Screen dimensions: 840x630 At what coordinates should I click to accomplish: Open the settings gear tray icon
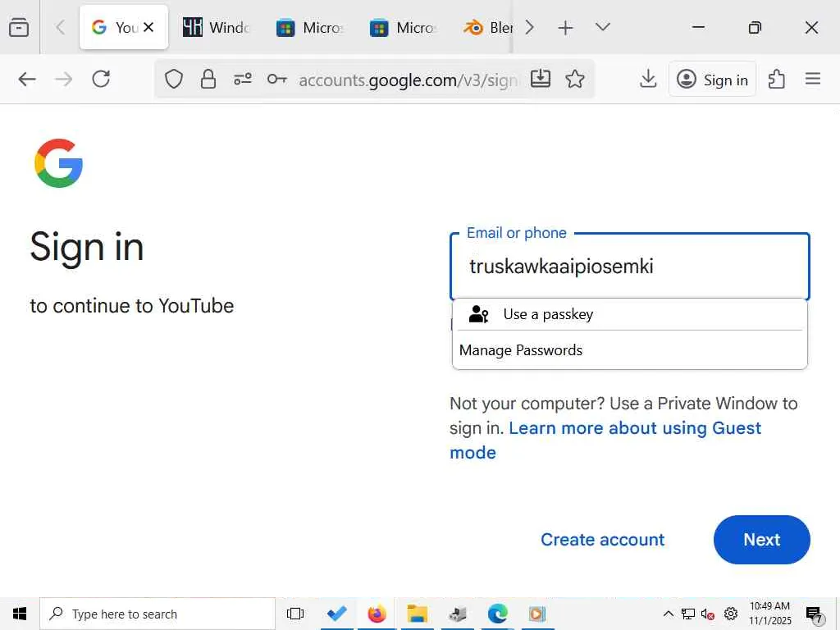click(731, 614)
